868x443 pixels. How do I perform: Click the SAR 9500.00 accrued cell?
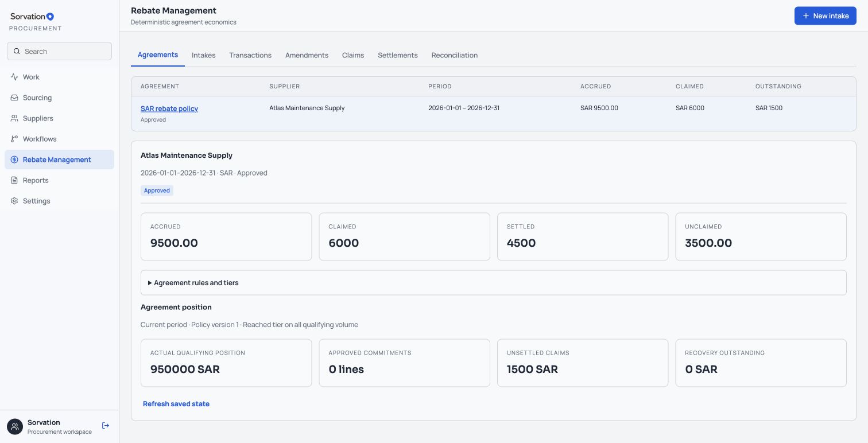(x=599, y=108)
